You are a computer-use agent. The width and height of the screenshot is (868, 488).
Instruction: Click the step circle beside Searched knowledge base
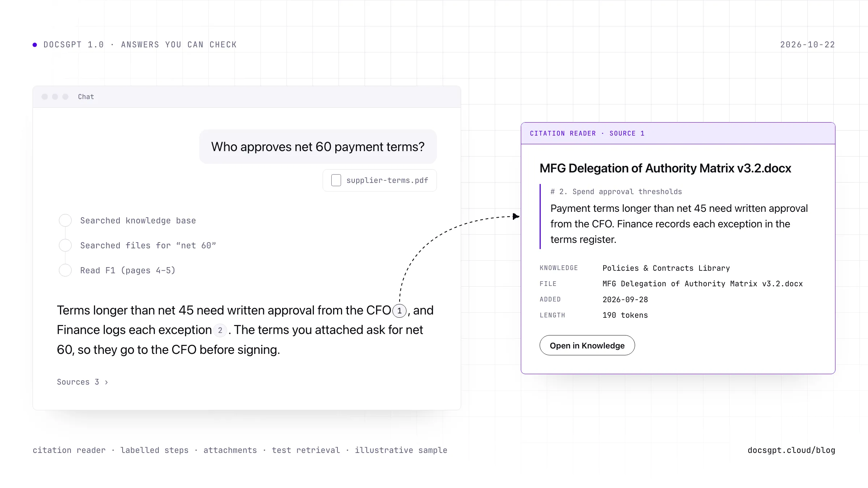[x=65, y=221]
